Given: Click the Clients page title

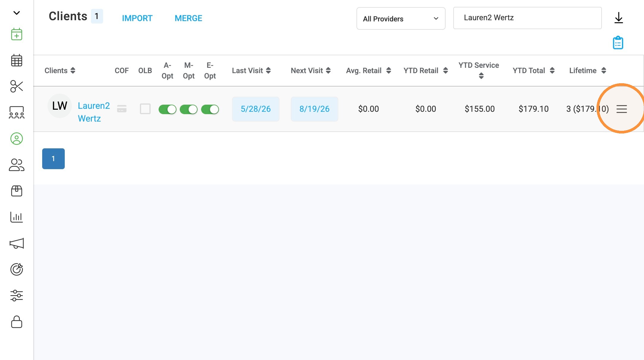Looking at the screenshot, I should point(68,16).
